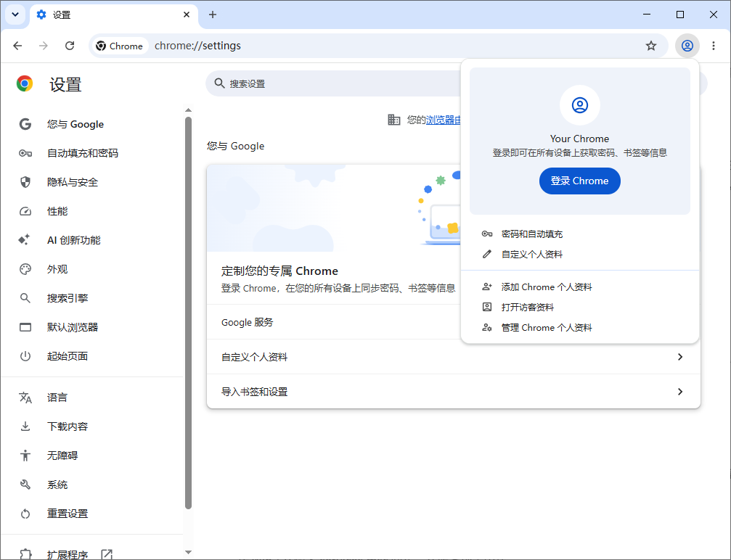Click the reset settings circular icon
731x560 pixels.
pyautogui.click(x=25, y=514)
